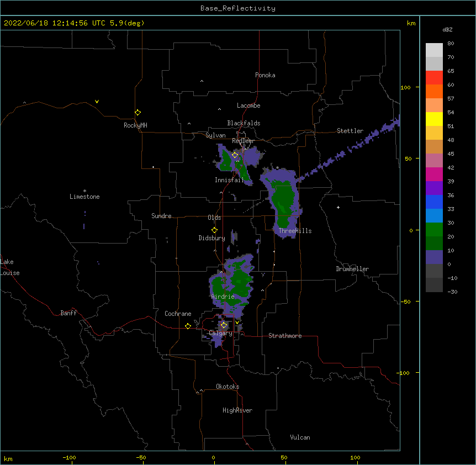Select the asterisk marker north of ThreeHills echo
476x465 pixels.
click(277, 167)
